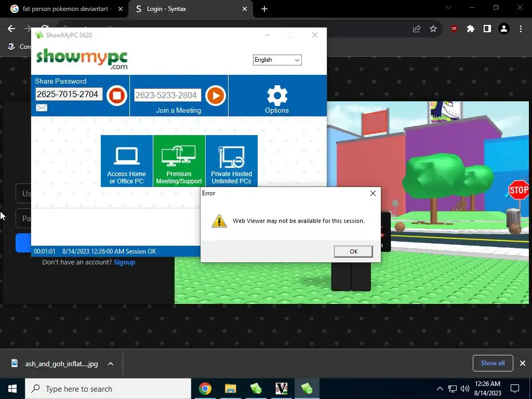
Task: Open the notification center icon
Action: (515, 389)
